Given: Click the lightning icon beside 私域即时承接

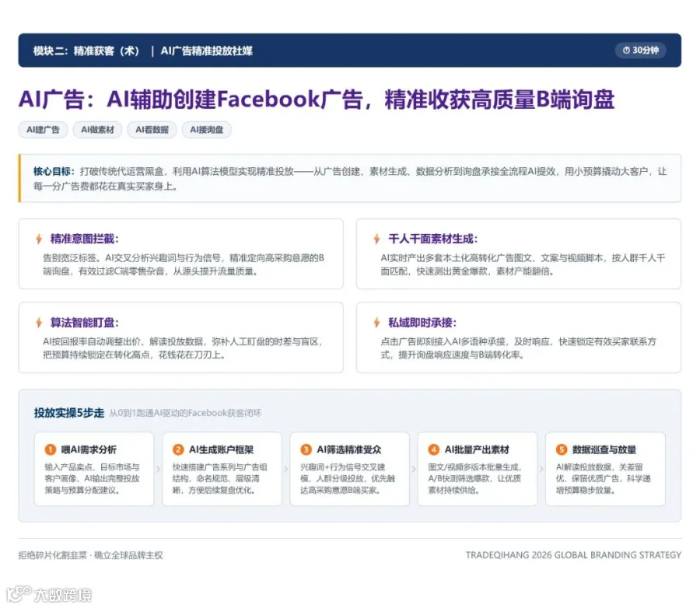Looking at the screenshot, I should tap(376, 323).
